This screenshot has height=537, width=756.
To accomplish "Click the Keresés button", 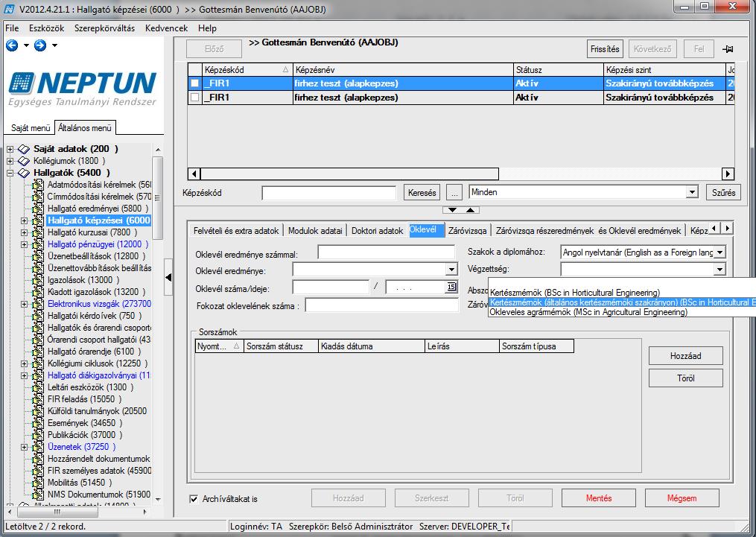I will pyautogui.click(x=422, y=193).
